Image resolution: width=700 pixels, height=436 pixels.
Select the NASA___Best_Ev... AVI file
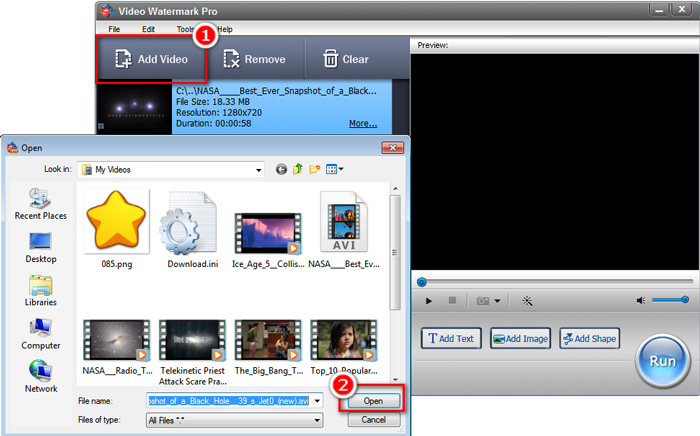click(344, 229)
